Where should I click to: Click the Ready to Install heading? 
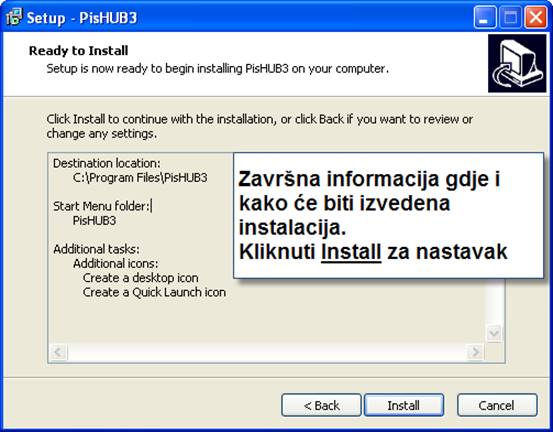tap(78, 51)
